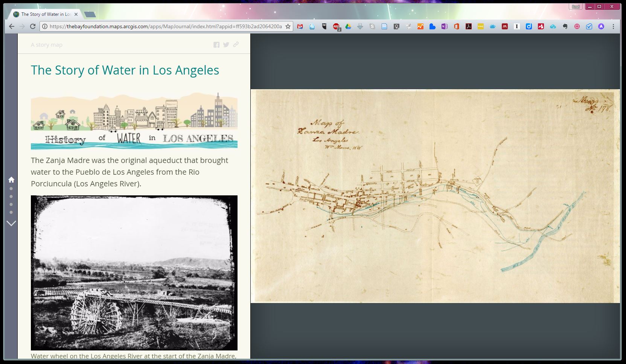The image size is (626, 364).
Task: Open the Gmail extension icon
Action: pyautogui.click(x=300, y=26)
